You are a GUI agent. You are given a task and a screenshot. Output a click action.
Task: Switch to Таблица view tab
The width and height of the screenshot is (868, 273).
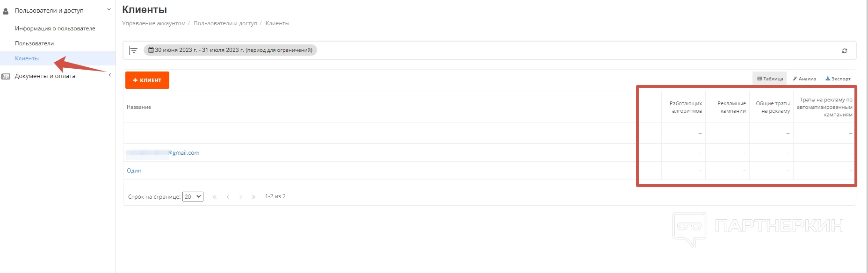(770, 79)
